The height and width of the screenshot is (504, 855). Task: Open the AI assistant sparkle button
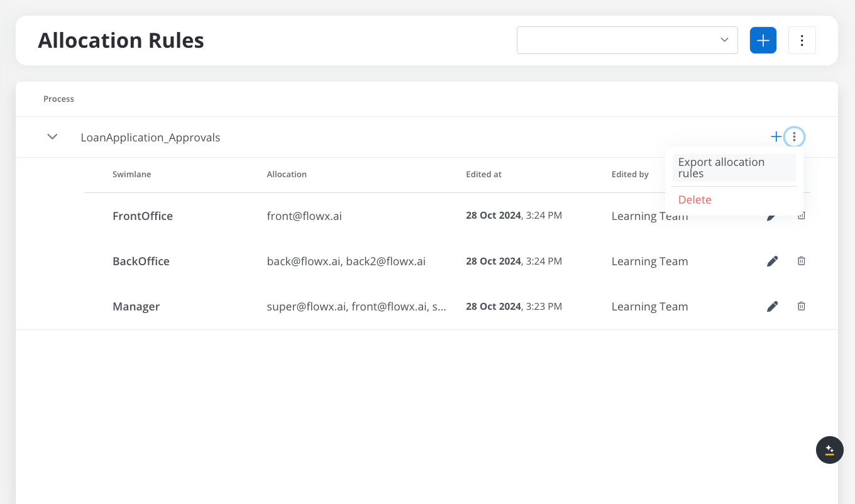coord(830,450)
